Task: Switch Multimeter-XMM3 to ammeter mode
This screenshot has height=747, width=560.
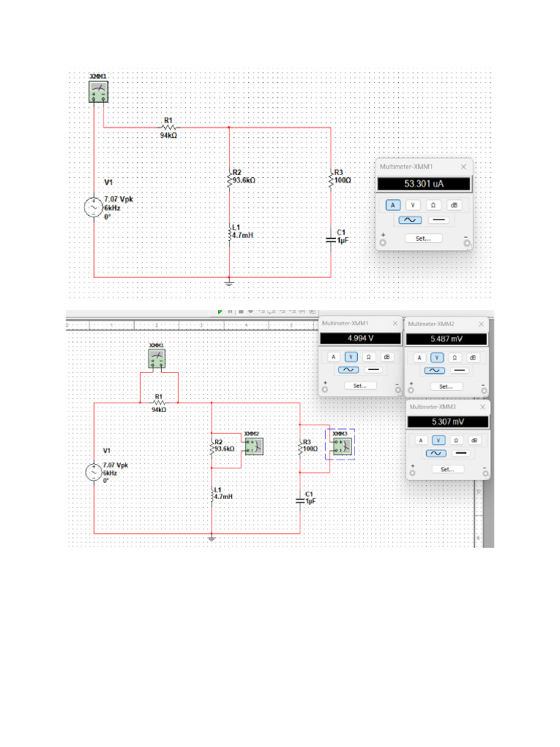Action: coord(421,441)
